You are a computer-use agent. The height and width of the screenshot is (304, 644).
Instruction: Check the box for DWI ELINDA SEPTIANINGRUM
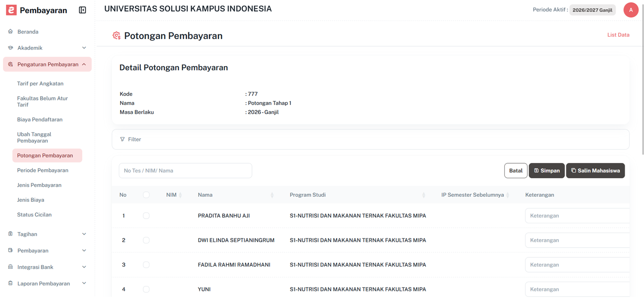click(x=146, y=241)
